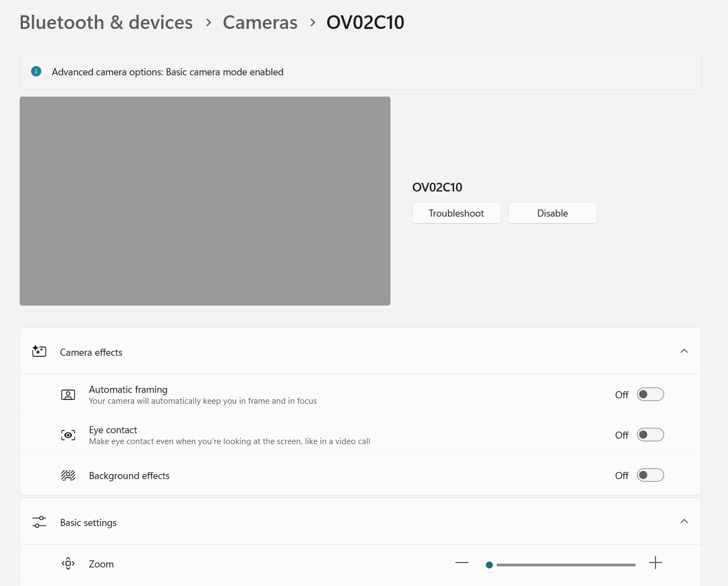728x586 pixels.
Task: Navigate to Cameras breadcrumb
Action: (x=260, y=22)
